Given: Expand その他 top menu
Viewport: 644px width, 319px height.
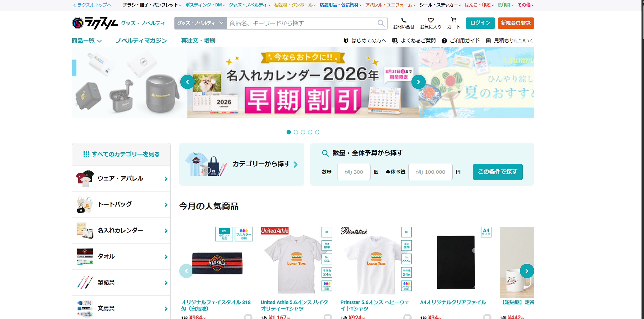Looking at the screenshot, I should 525,5.
